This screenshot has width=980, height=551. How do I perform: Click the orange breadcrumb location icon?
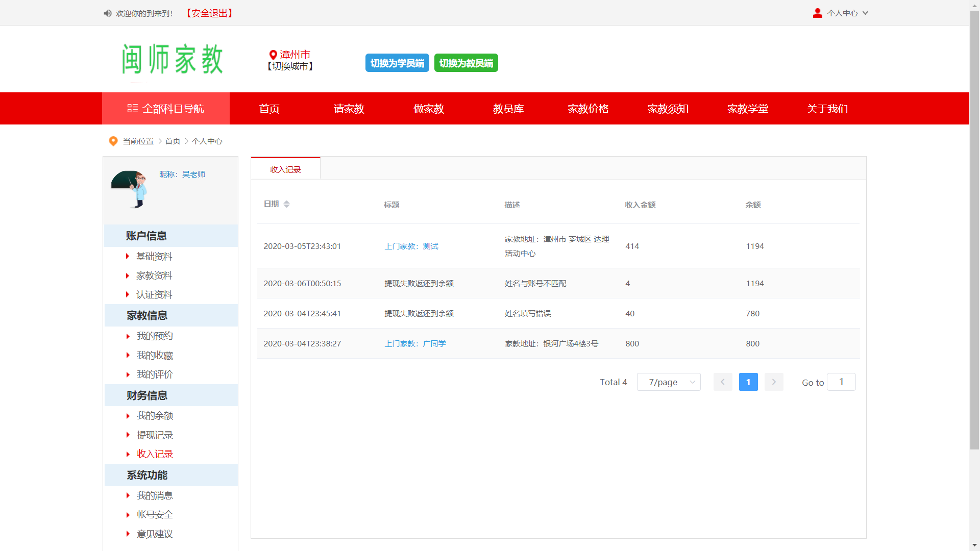click(x=113, y=141)
